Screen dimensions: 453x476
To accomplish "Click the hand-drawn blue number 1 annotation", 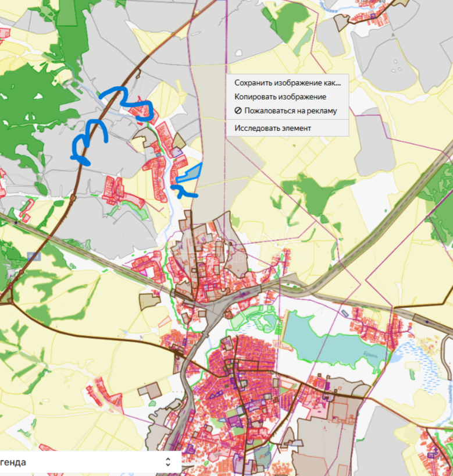I will pyautogui.click(x=185, y=191).
